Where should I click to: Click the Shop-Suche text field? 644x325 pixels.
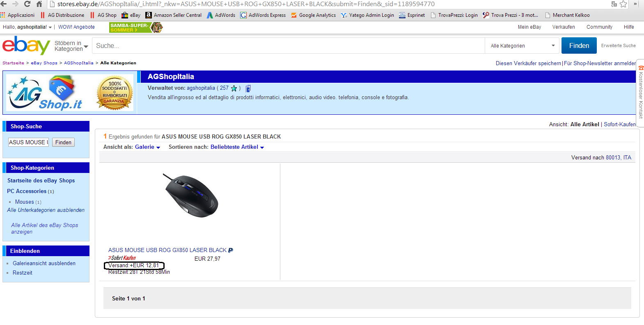[x=28, y=142]
